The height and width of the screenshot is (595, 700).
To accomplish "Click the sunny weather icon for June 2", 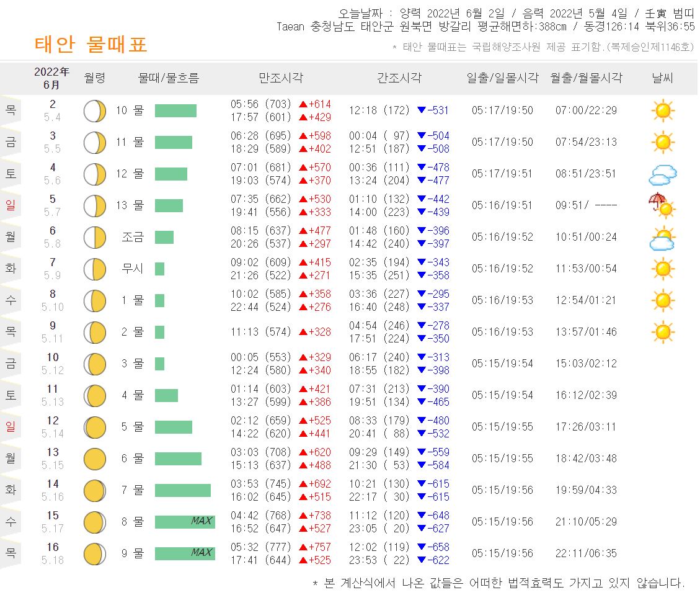I will (663, 110).
